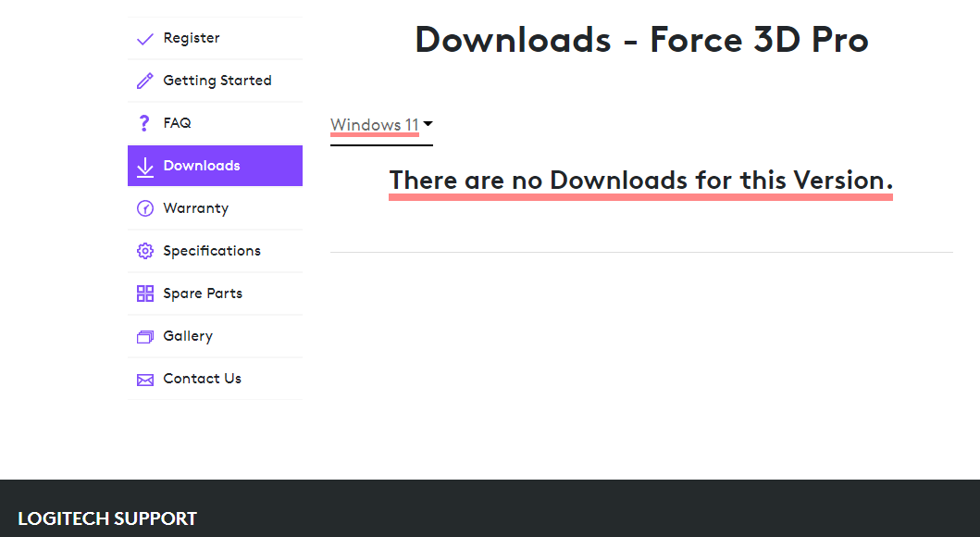Click the Register checkmark icon

click(145, 39)
